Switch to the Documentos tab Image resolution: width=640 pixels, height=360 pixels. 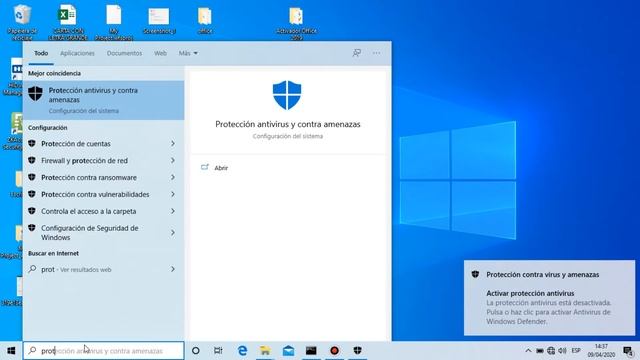click(x=124, y=53)
